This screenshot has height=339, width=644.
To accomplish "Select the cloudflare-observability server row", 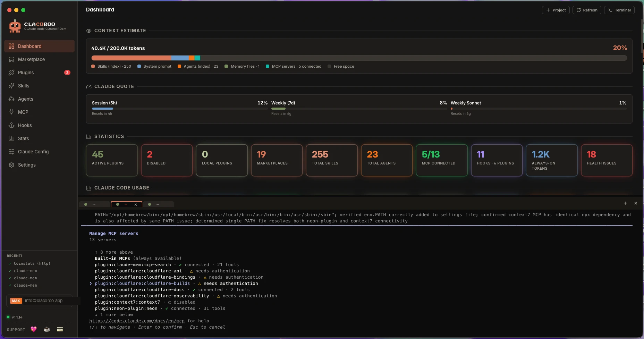I will tap(186, 296).
